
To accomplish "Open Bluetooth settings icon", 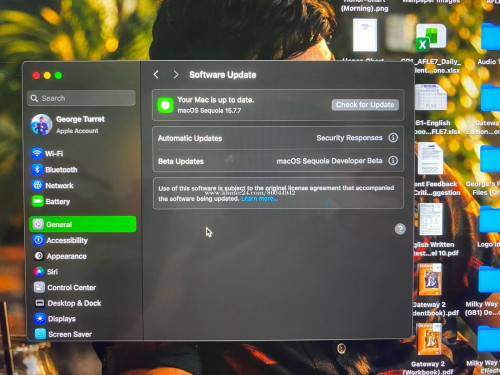I will [37, 169].
